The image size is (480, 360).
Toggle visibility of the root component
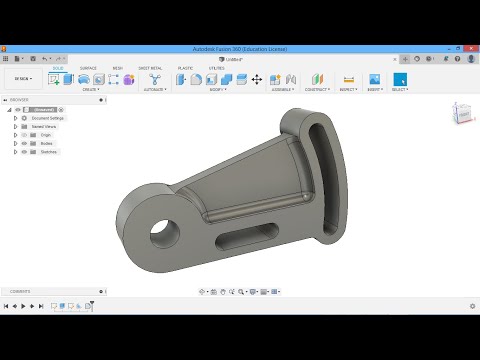pyautogui.click(x=18, y=110)
